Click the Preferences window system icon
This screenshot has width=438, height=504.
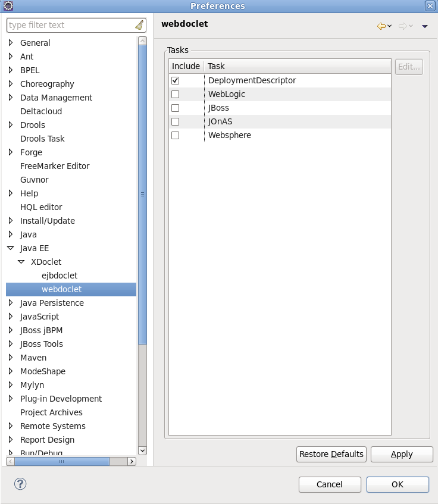[8, 6]
